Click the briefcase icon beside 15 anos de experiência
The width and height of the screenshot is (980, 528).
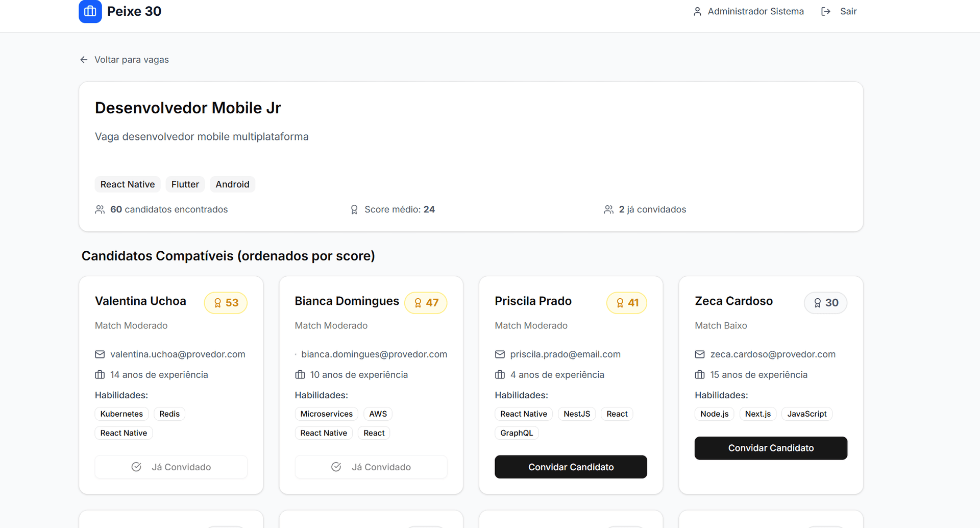(x=700, y=375)
